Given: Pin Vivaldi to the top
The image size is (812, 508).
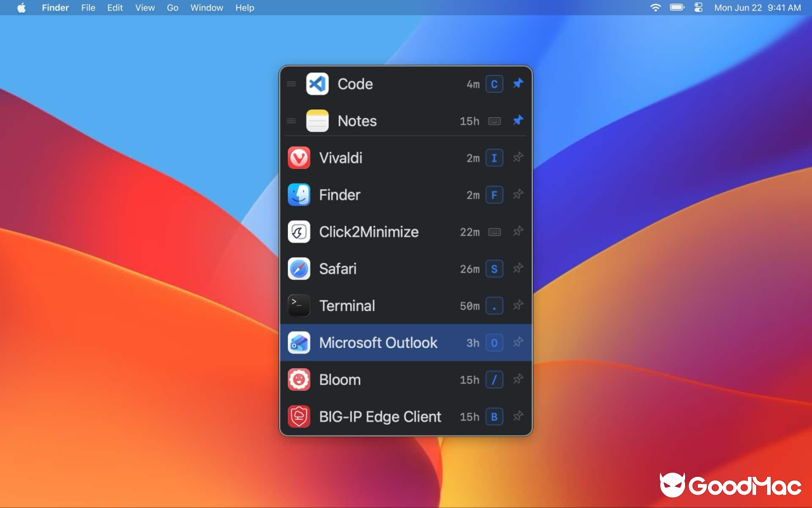Looking at the screenshot, I should (518, 157).
